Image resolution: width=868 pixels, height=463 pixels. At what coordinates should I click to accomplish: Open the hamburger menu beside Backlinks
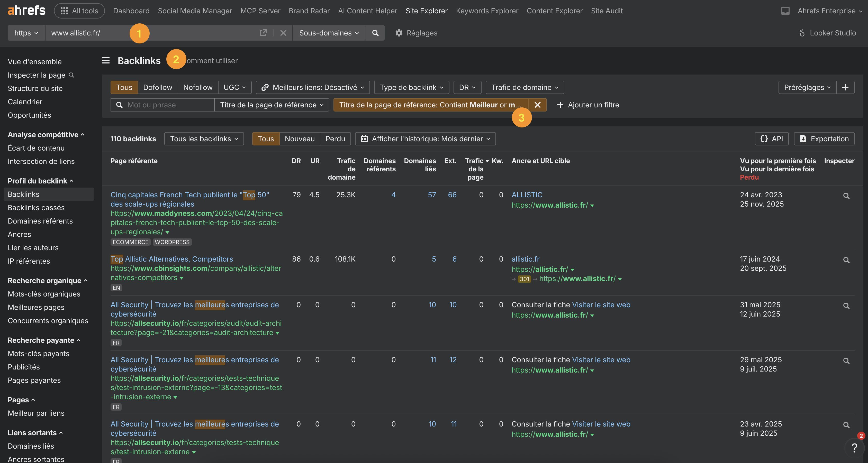[x=105, y=61]
